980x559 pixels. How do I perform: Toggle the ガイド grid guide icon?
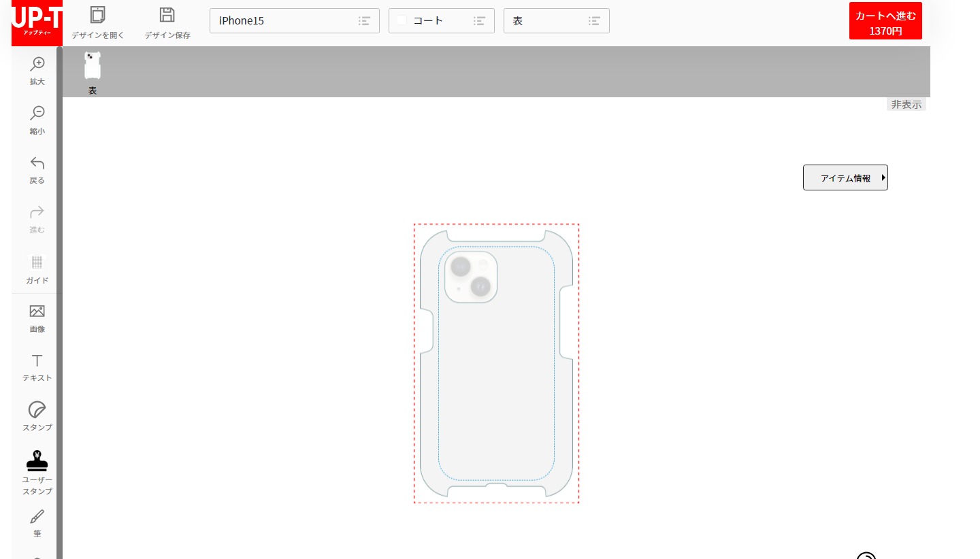pos(37,262)
